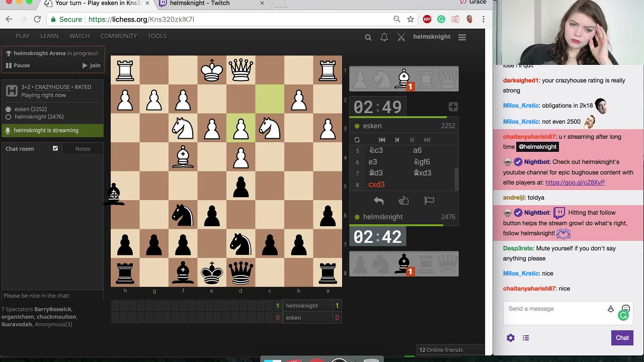The width and height of the screenshot is (644, 362).
Task: Select the black bishop in helmsknight's pocket
Action: pos(404,264)
